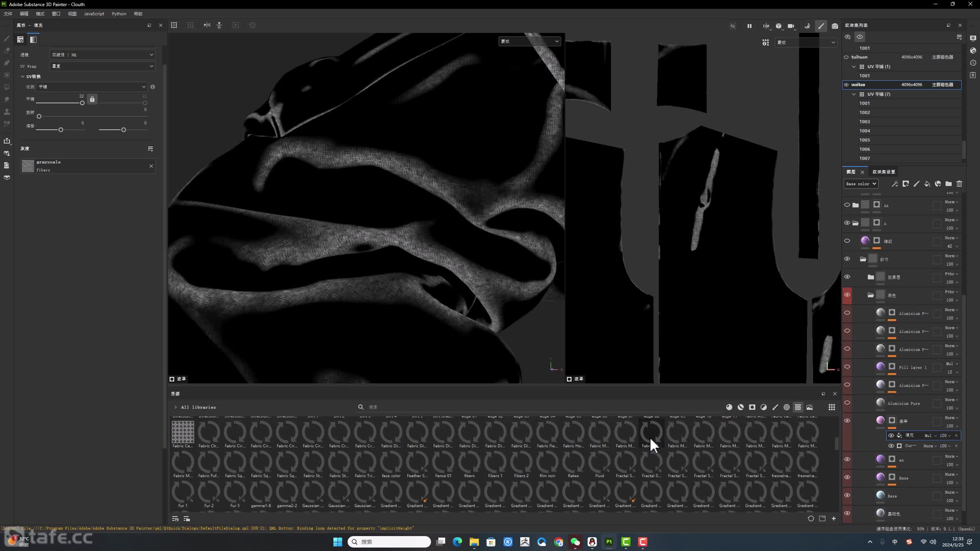The width and height of the screenshot is (980, 551).
Task: Select the Fabric Ce... patterned thumbnail
Action: pyautogui.click(x=183, y=434)
